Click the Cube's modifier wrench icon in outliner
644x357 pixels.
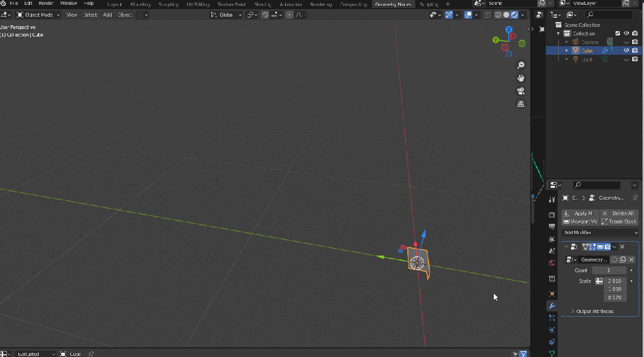coord(605,50)
